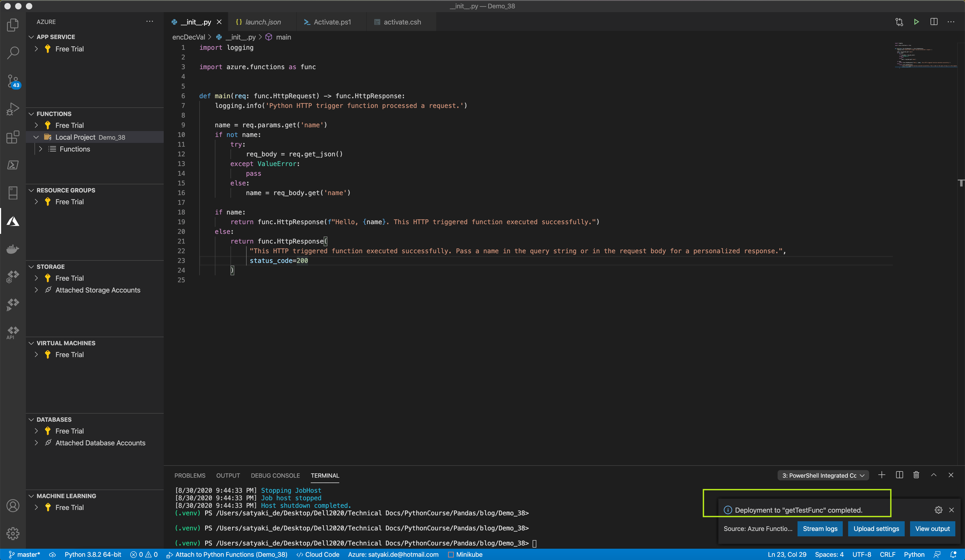Switch to the launch.json editor tab
965x560 pixels.
point(263,22)
